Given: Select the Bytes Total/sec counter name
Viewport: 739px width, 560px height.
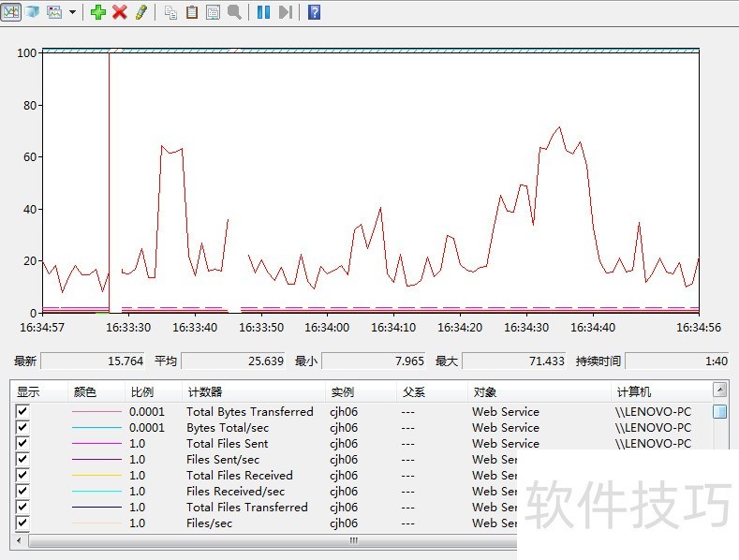Looking at the screenshot, I should tap(228, 428).
